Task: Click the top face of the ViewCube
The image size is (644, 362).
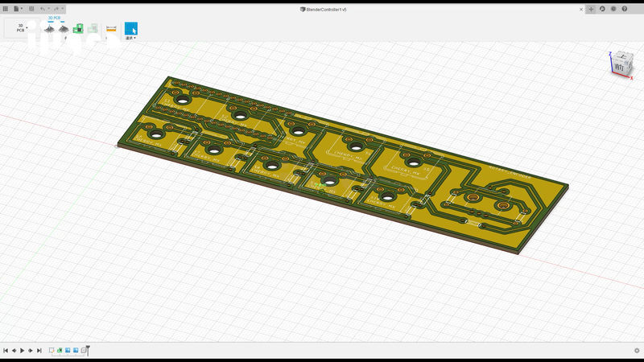Action: coord(622,56)
